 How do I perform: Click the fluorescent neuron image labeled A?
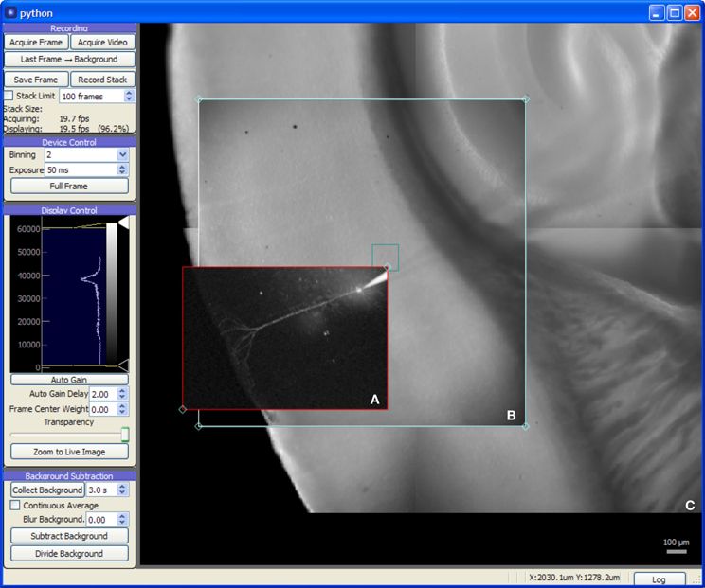click(x=284, y=338)
